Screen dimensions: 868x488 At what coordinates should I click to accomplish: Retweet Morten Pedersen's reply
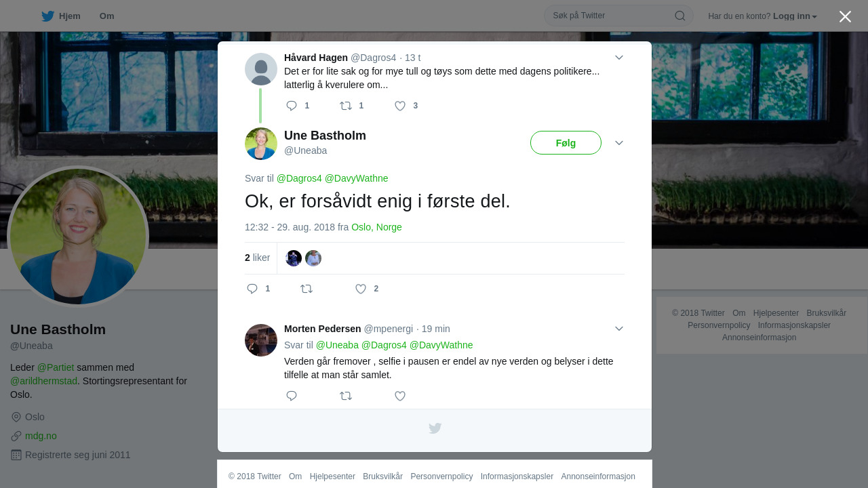pyautogui.click(x=346, y=396)
